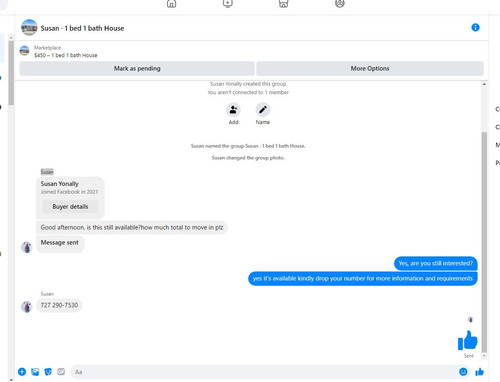
Task: Click Susan's avatar beside Message sent
Action: coord(27,247)
